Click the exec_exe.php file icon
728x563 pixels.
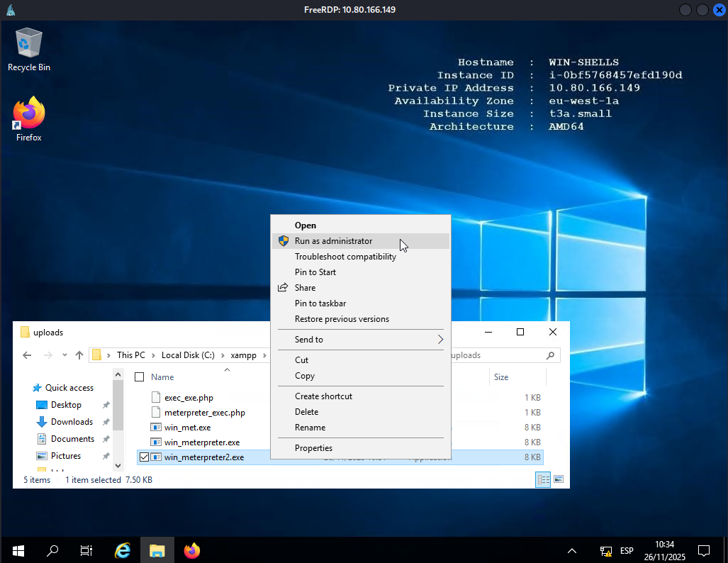[156, 397]
